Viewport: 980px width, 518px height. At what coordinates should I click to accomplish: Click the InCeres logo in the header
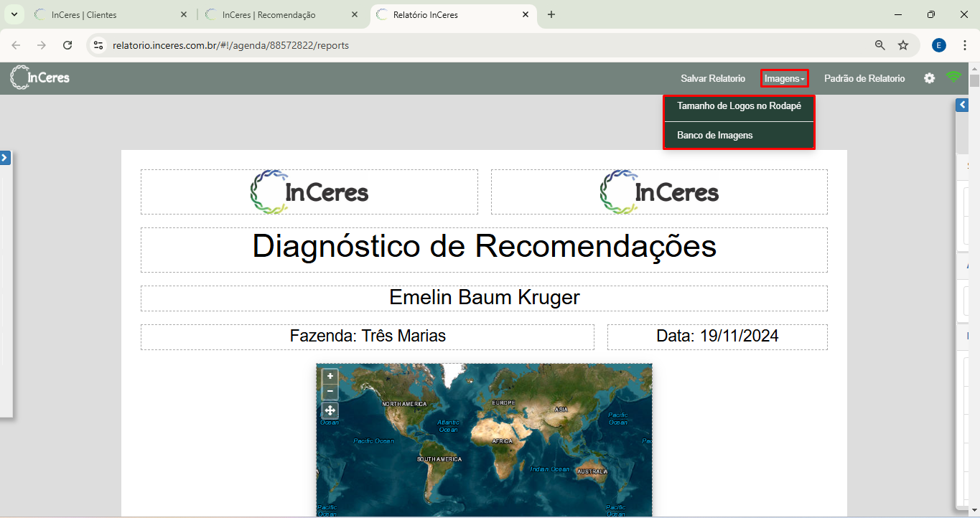pyautogui.click(x=40, y=77)
